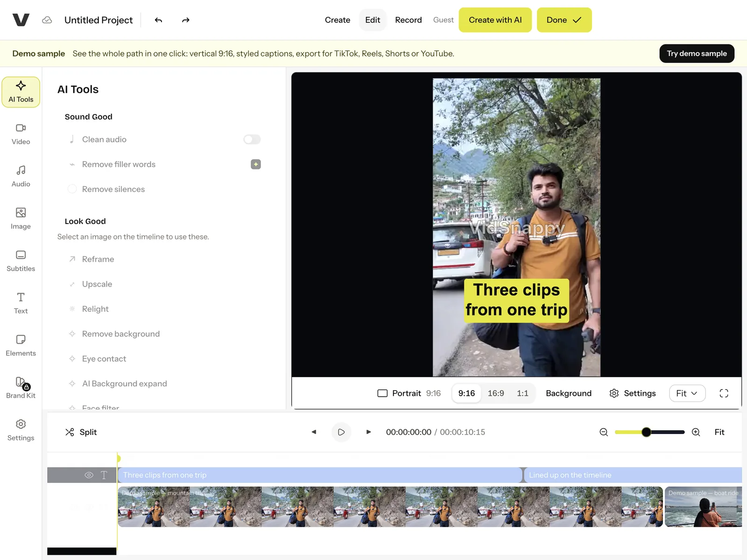Select the 9:16 aspect ratio
Screen dimensions: 747x560
coord(466,393)
